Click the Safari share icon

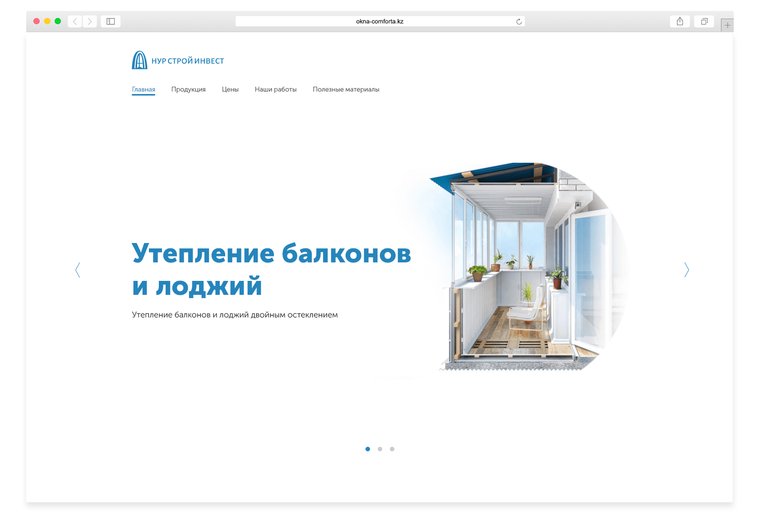pos(680,21)
